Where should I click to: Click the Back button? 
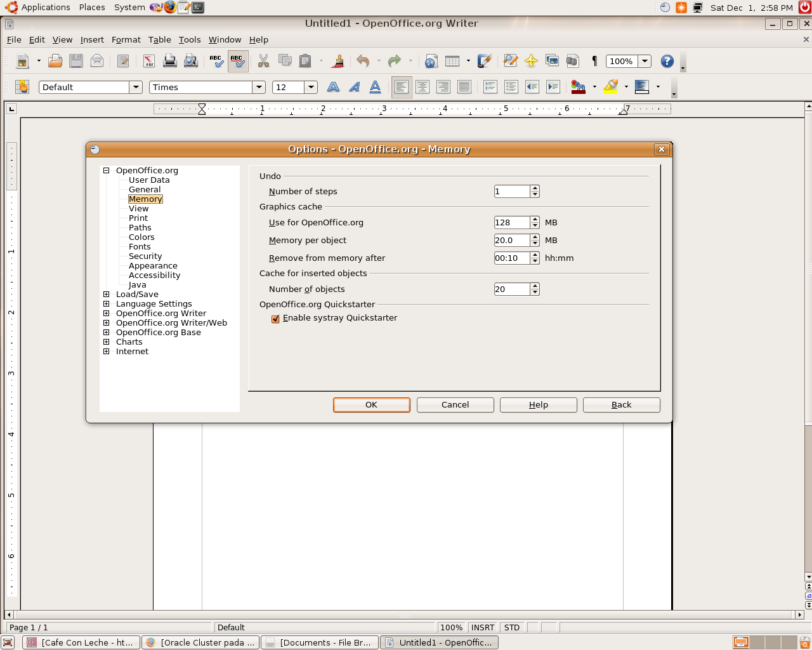point(622,405)
